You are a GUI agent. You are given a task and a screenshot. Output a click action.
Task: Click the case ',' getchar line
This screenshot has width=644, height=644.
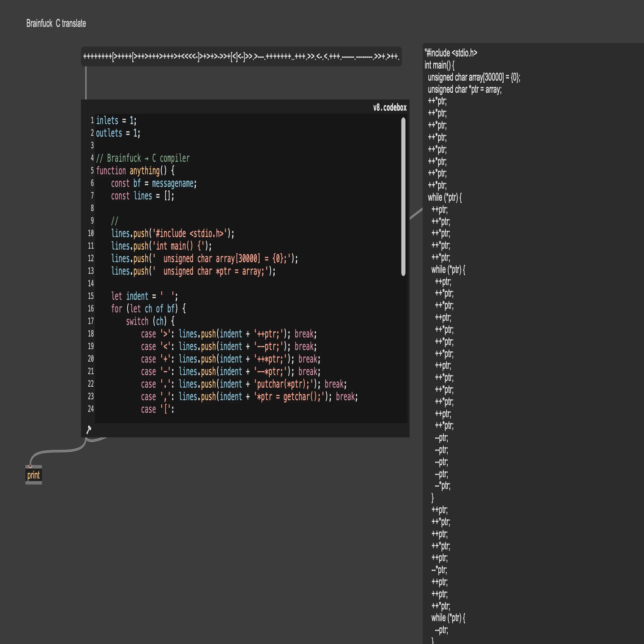pyautogui.click(x=249, y=397)
